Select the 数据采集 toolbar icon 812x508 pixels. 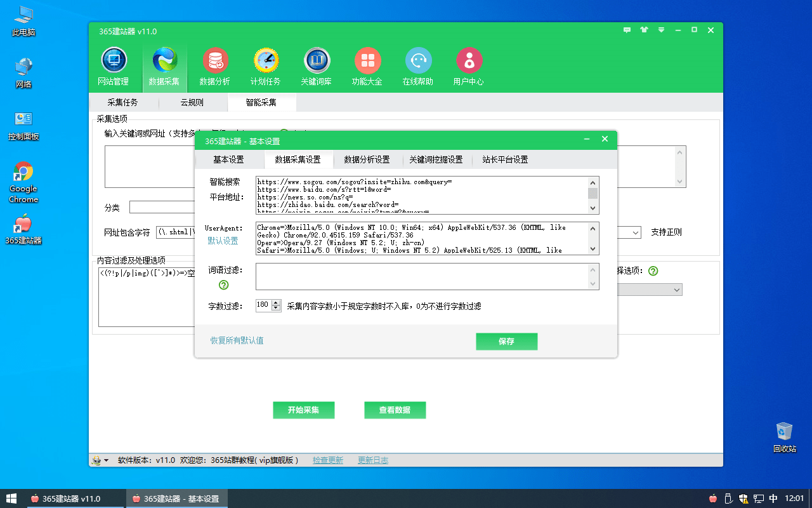click(x=164, y=67)
